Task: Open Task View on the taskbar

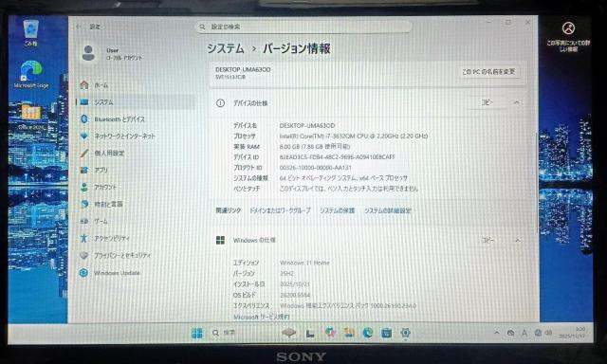Action: (310, 333)
